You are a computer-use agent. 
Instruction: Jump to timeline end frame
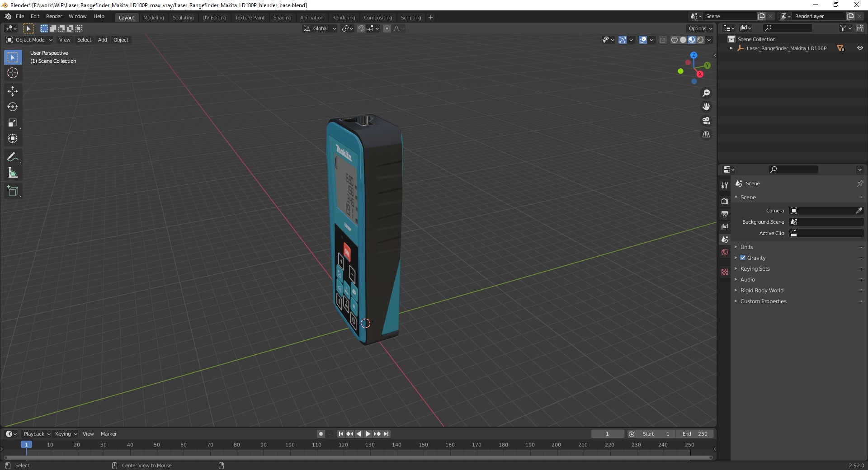tap(386, 434)
